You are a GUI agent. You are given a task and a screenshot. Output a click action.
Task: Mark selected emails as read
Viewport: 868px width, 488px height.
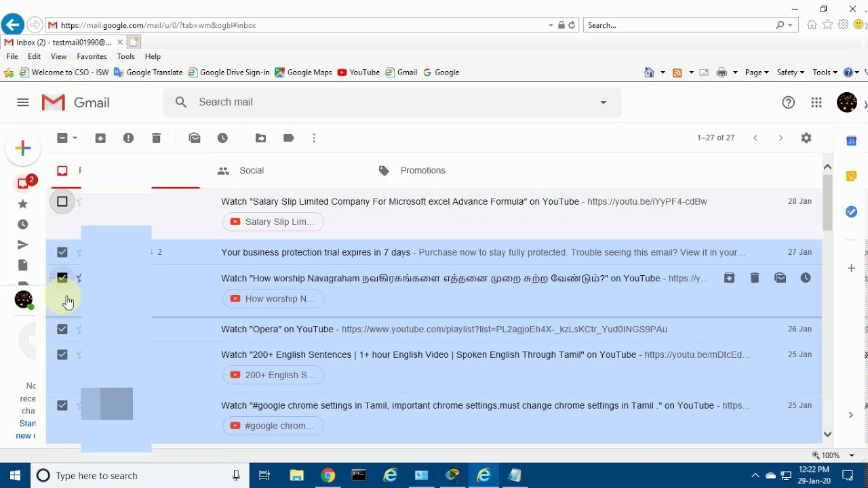[x=195, y=138]
